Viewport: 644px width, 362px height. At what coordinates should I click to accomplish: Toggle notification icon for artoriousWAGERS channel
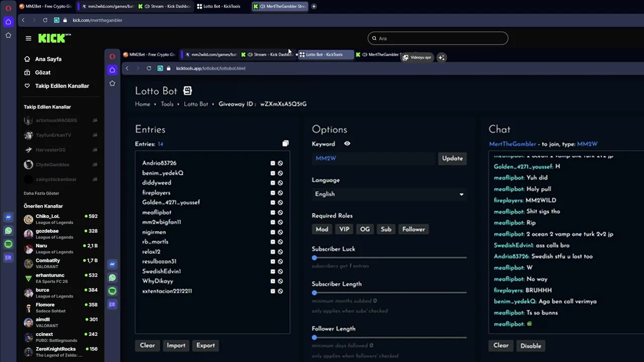point(95,121)
